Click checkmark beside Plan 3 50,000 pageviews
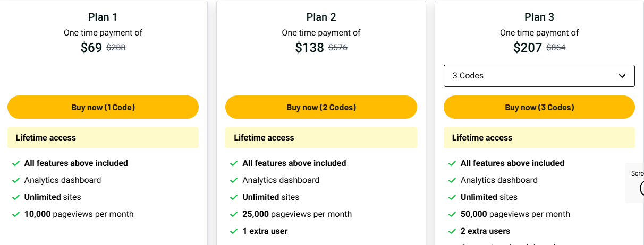The height and width of the screenshot is (245, 644). tap(452, 214)
